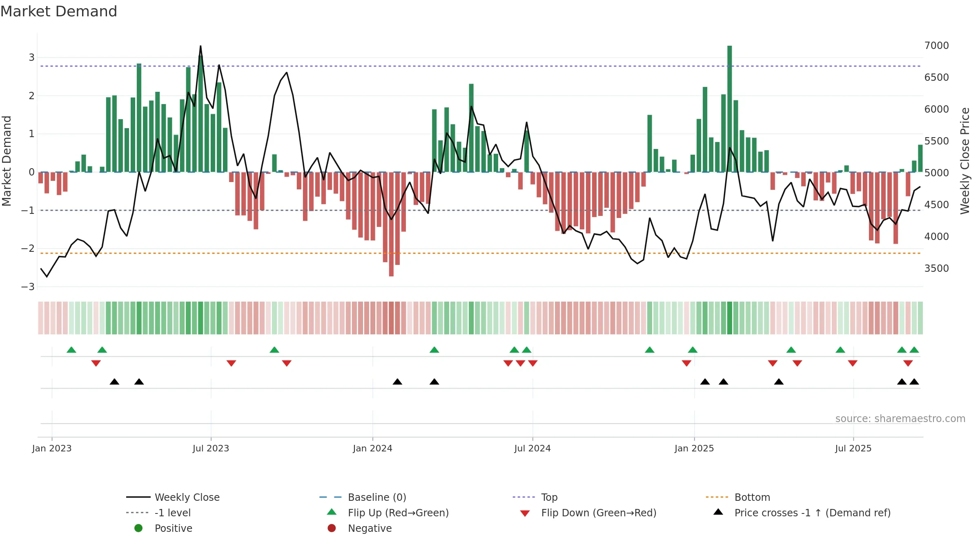Click the green Flip Up triangle in legend
980x551 pixels.
coord(332,512)
